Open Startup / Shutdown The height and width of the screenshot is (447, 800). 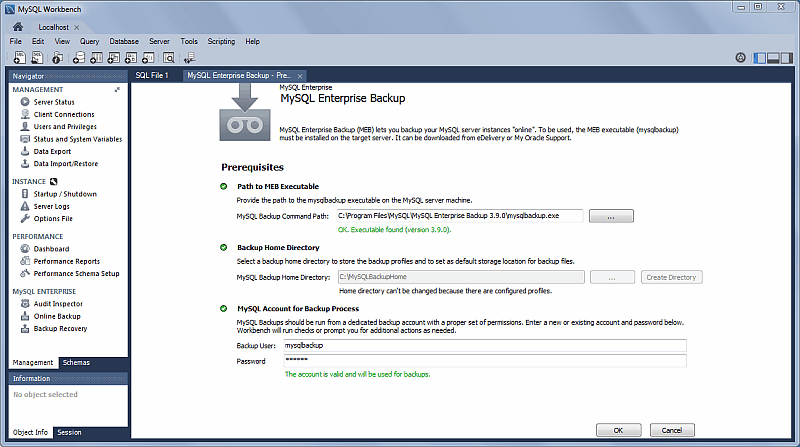click(x=65, y=194)
